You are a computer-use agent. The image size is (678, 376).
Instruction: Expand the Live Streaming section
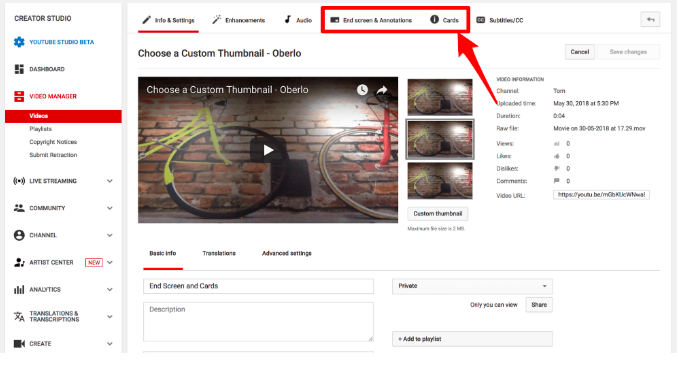coord(110,181)
